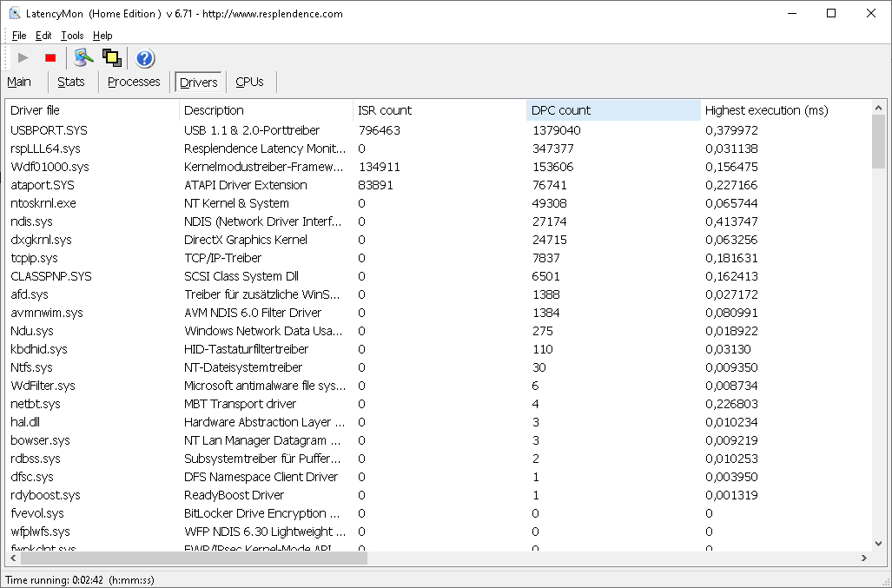Select the tcpip.sys driver row

click(438, 258)
